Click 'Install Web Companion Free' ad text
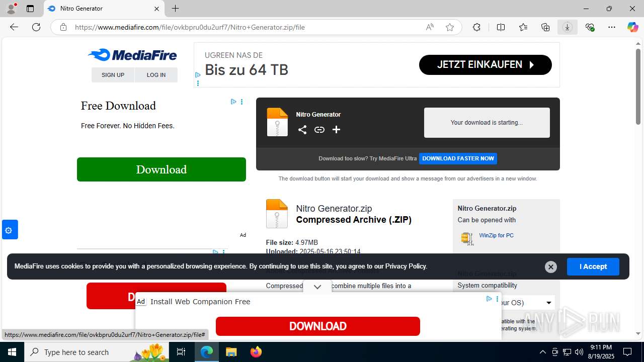 click(200, 302)
